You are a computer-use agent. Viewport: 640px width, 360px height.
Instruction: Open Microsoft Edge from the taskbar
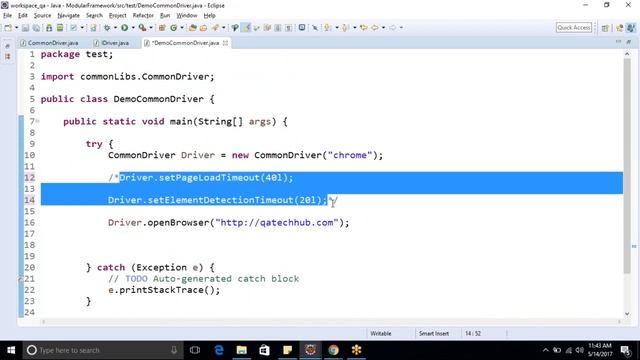[x=219, y=350]
